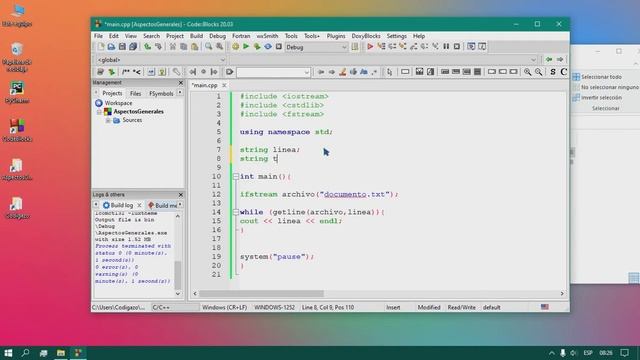Viewport: 640px width, 360px height.
Task: Click Seleccionar todo in the background window
Action: (x=597, y=77)
